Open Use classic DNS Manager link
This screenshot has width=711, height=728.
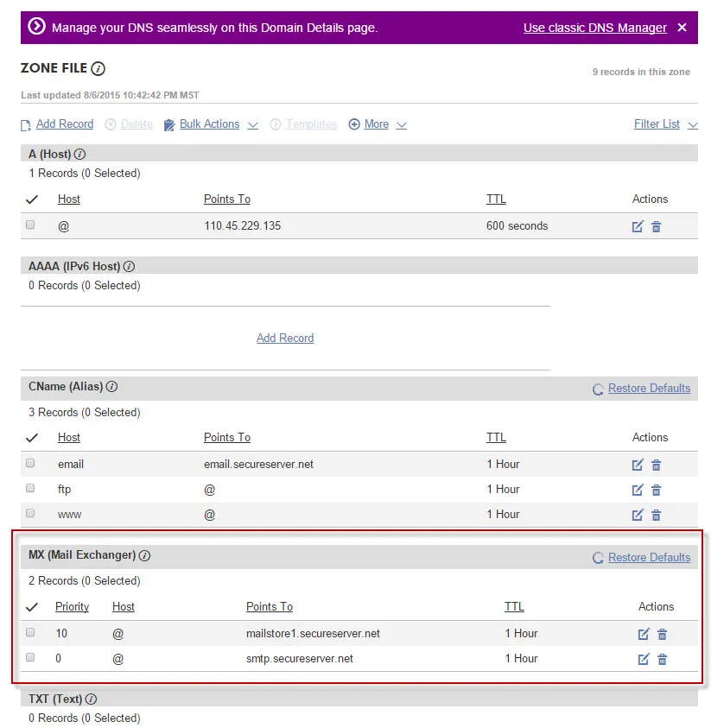click(x=594, y=28)
